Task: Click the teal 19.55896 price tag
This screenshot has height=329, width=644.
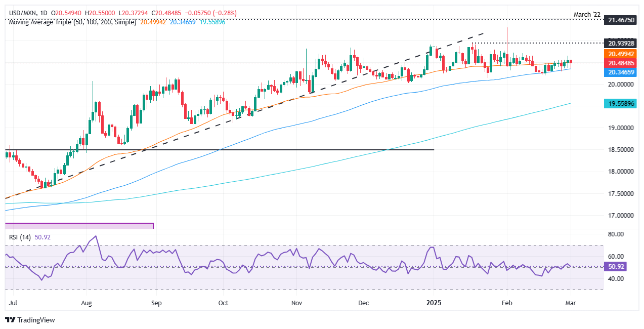Action: point(622,103)
